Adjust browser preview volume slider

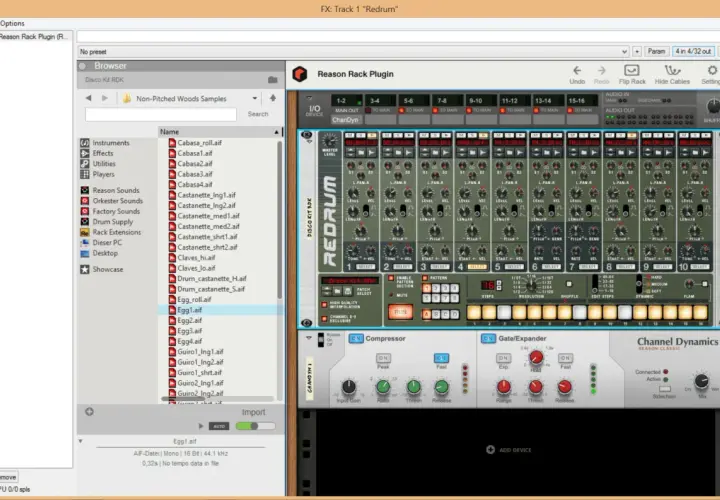click(255, 426)
